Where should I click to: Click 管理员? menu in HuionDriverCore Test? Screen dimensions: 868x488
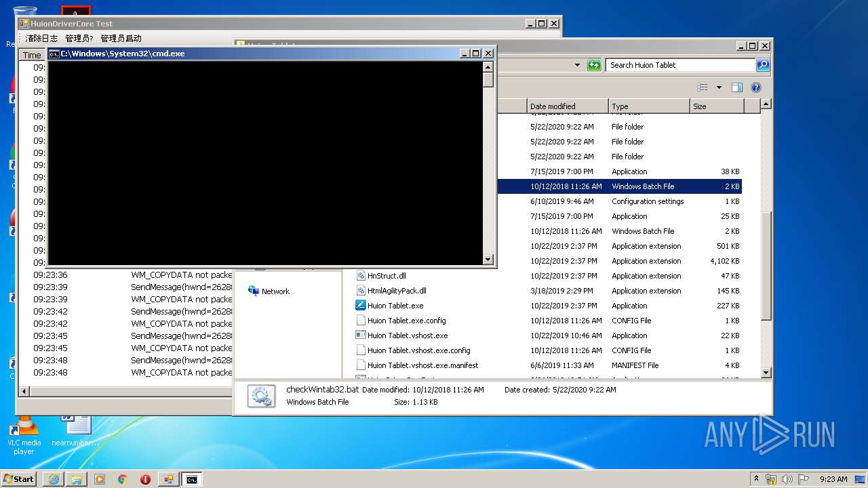[79, 39]
